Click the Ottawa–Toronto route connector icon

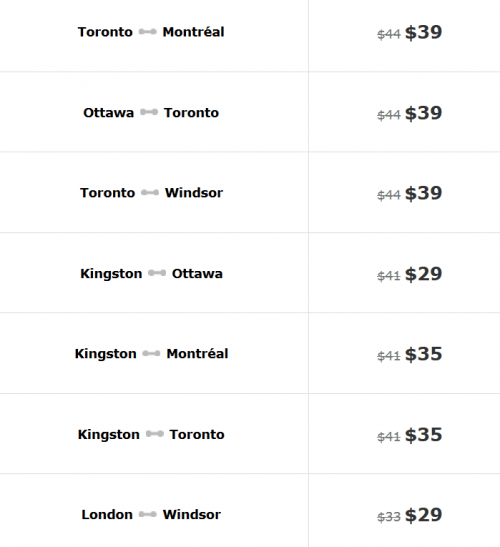point(149,112)
